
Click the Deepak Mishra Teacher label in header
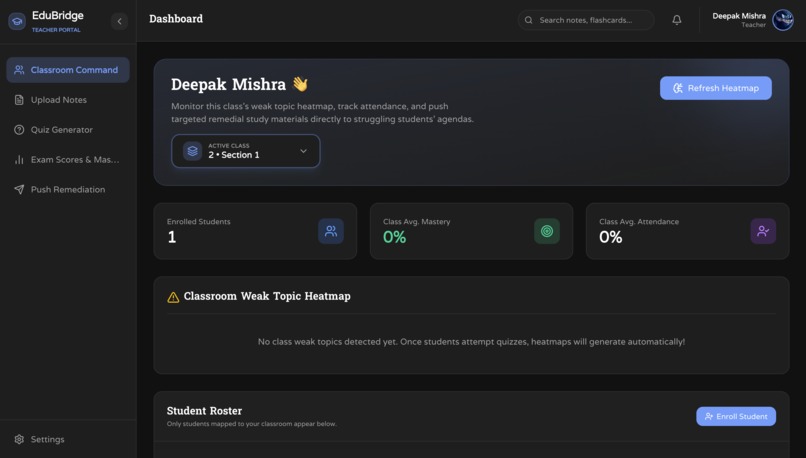pos(739,20)
